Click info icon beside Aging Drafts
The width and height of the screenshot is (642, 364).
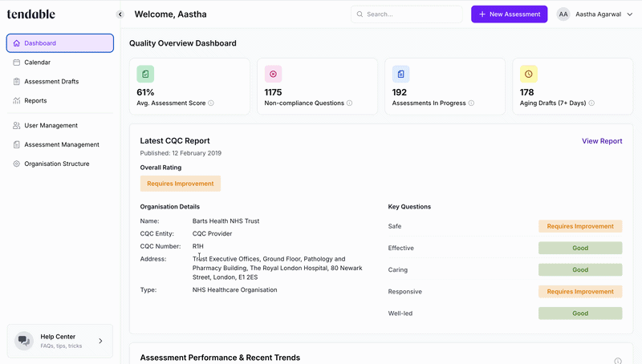coord(591,103)
